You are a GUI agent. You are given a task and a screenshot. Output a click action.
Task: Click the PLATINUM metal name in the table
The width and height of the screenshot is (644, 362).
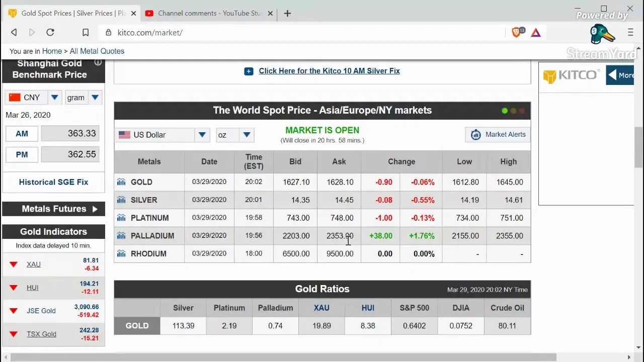coord(149,218)
